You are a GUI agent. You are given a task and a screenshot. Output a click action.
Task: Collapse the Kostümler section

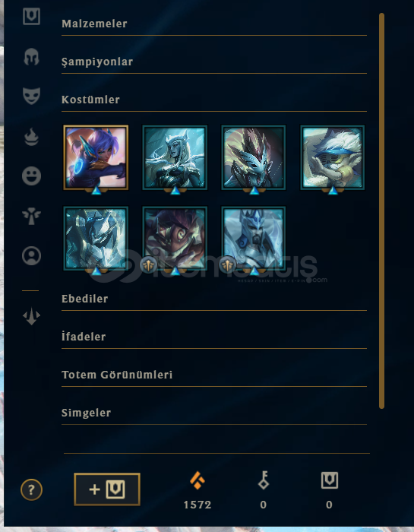coord(214,100)
